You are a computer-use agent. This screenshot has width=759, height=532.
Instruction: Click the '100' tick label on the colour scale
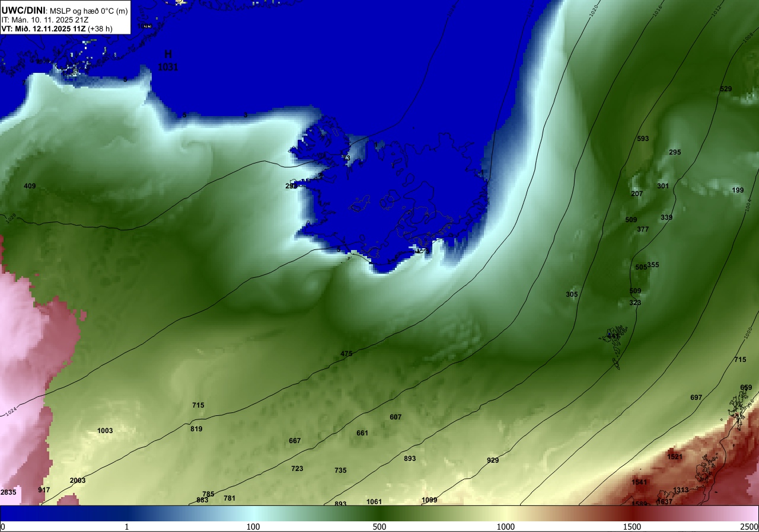253,527
